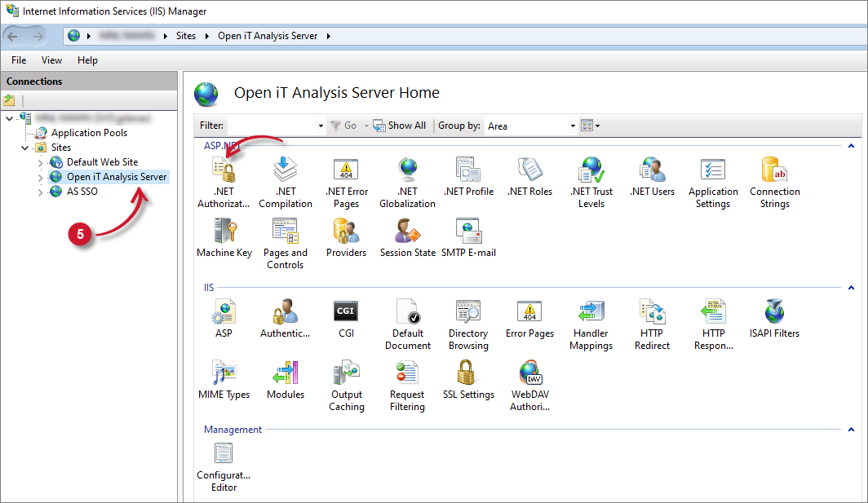The height and width of the screenshot is (503, 868).
Task: Open the View menu
Action: pos(51,60)
